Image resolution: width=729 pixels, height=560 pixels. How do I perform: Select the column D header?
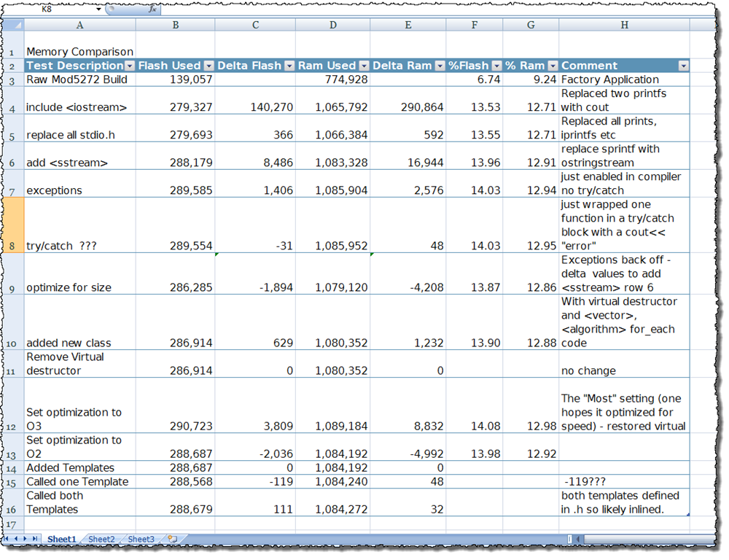pos(333,25)
